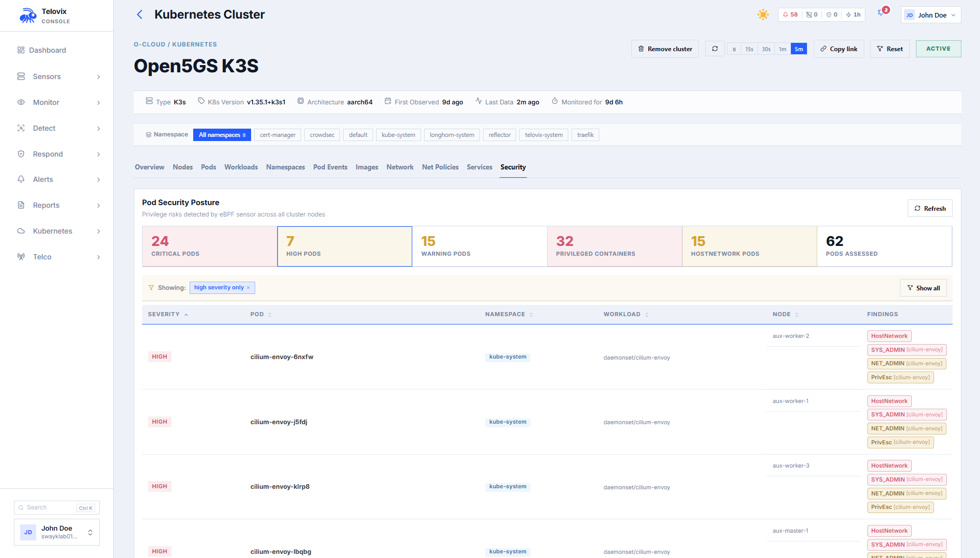The height and width of the screenshot is (558, 980).
Task: Click Remove cluster button
Action: [665, 49]
